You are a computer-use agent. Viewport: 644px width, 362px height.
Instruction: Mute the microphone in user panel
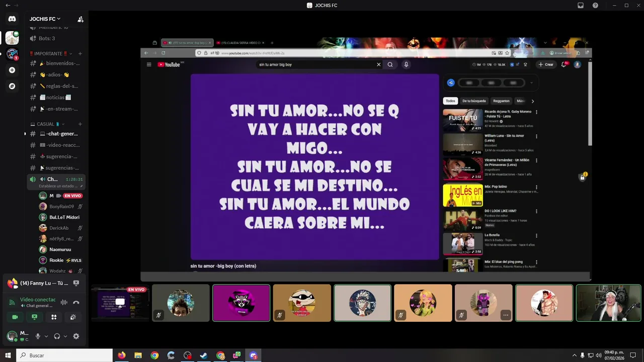click(38, 336)
